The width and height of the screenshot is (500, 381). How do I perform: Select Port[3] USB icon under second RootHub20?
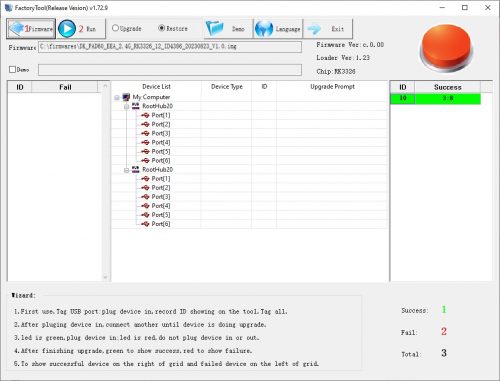point(145,197)
